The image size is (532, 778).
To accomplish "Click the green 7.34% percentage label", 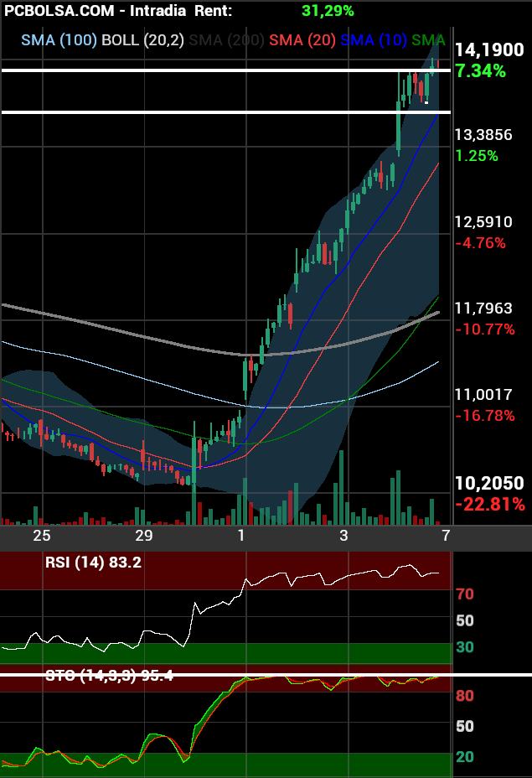I will click(x=480, y=71).
